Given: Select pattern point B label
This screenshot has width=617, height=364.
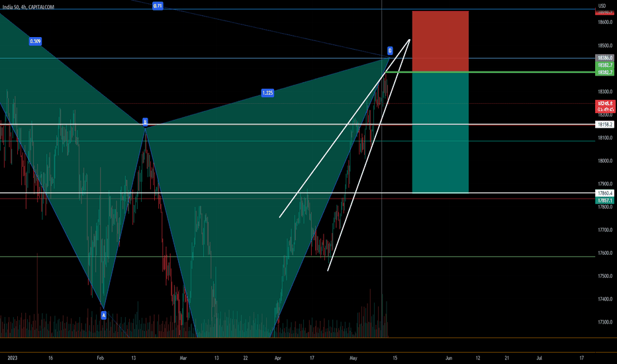Looking at the screenshot, I should pos(145,122).
